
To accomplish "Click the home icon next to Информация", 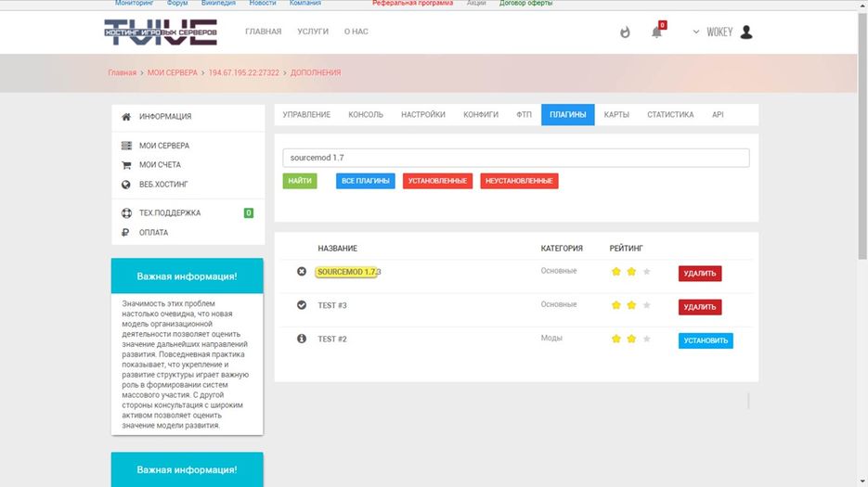I will 126,116.
